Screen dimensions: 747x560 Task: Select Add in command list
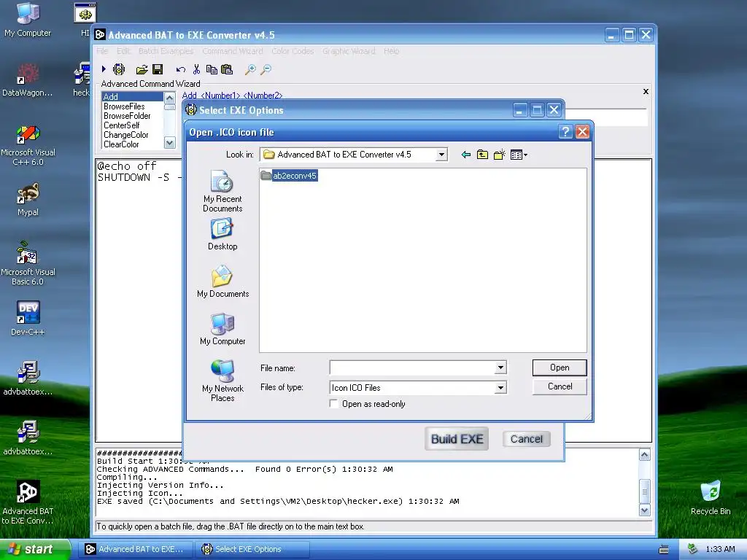(133, 97)
